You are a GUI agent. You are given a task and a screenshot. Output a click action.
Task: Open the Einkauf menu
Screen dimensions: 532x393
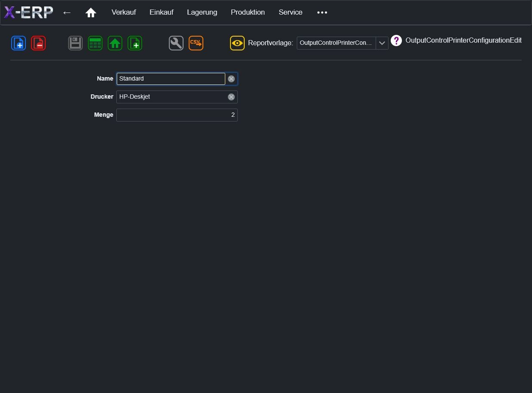[162, 12]
